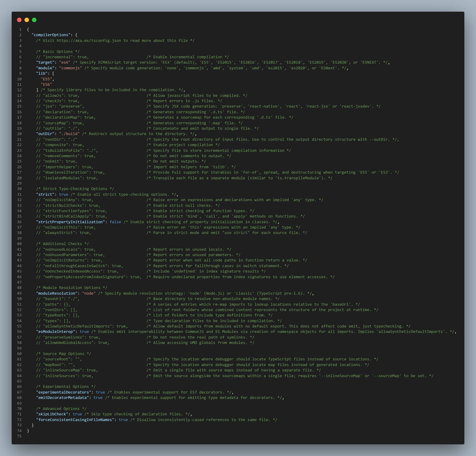Click the "strictPropertyInitialization" key
Screen dimensions: 476x456
coord(70,222)
